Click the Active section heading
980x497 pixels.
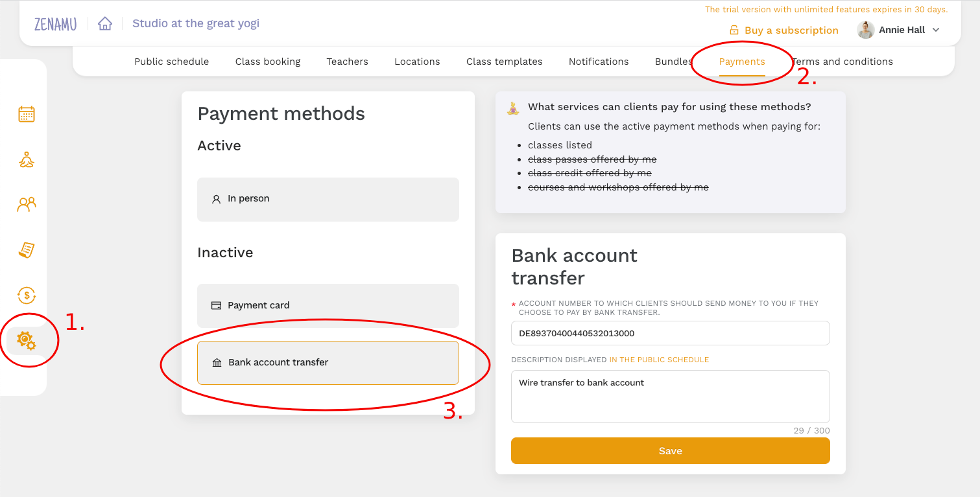219,146
